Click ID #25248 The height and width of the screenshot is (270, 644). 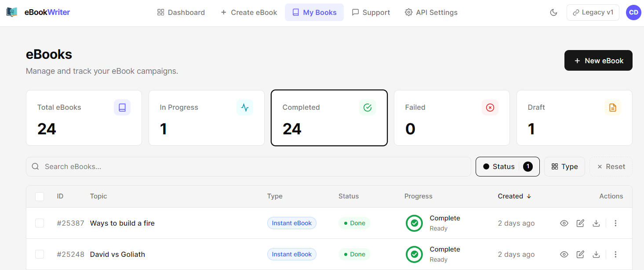pos(70,254)
